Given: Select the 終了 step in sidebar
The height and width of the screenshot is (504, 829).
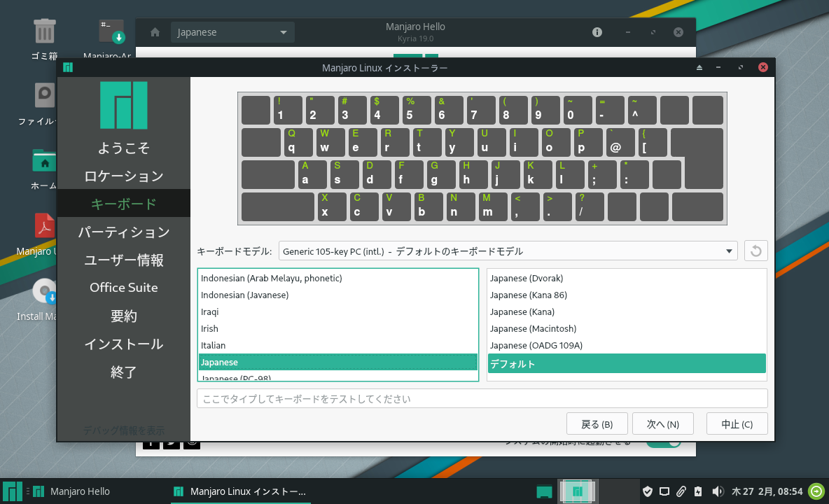Looking at the screenshot, I should pos(124,372).
